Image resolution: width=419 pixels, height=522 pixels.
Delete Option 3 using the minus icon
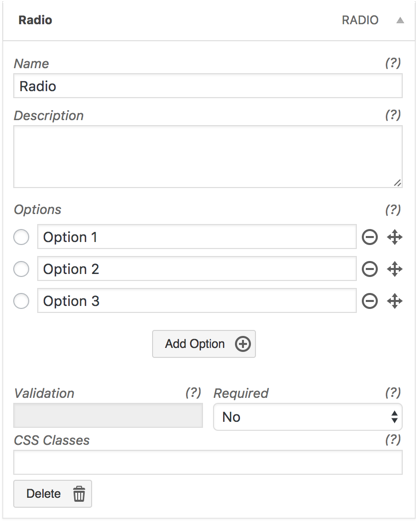(x=370, y=301)
